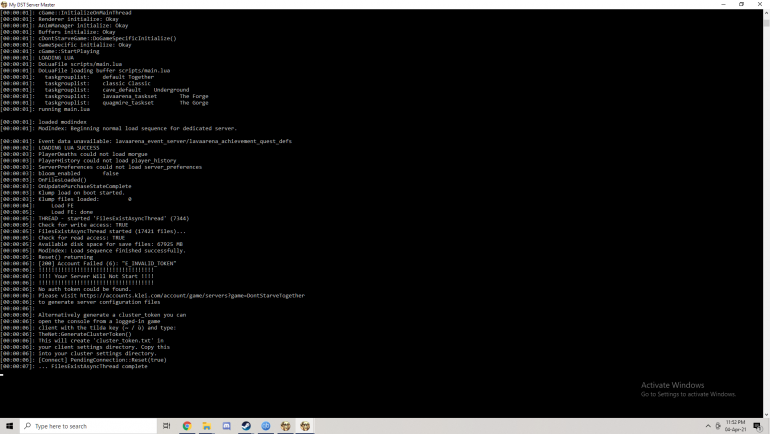Image resolution: width=770 pixels, height=434 pixels.
Task: Click the 'Type here to search' box
Action: coord(90,426)
